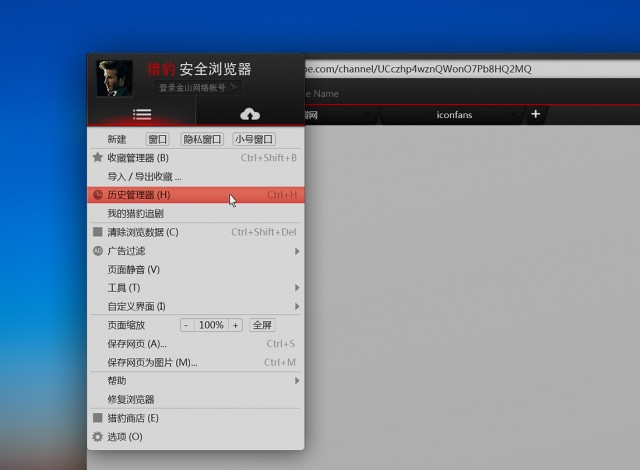This screenshot has height=470, width=640.
Task: Select 保存网页 (A)... menu item
Action: tap(196, 344)
